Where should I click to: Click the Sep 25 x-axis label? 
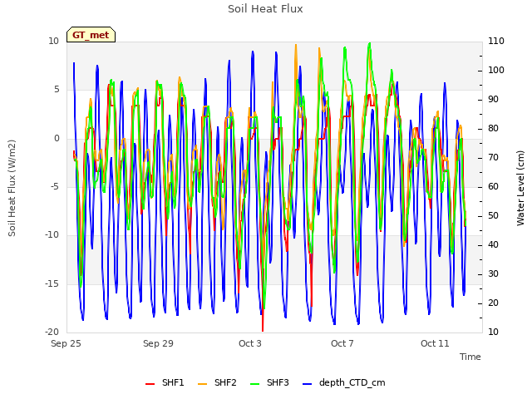[66, 343]
